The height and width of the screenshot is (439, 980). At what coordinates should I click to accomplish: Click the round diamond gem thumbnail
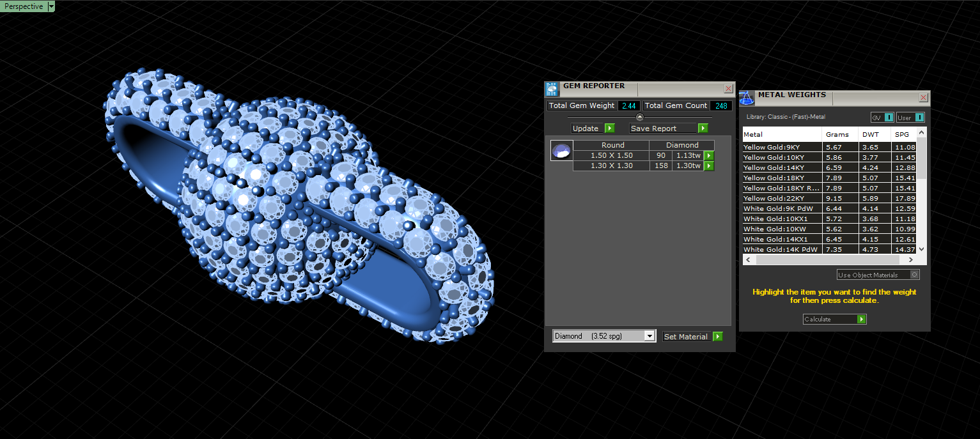pyautogui.click(x=562, y=151)
